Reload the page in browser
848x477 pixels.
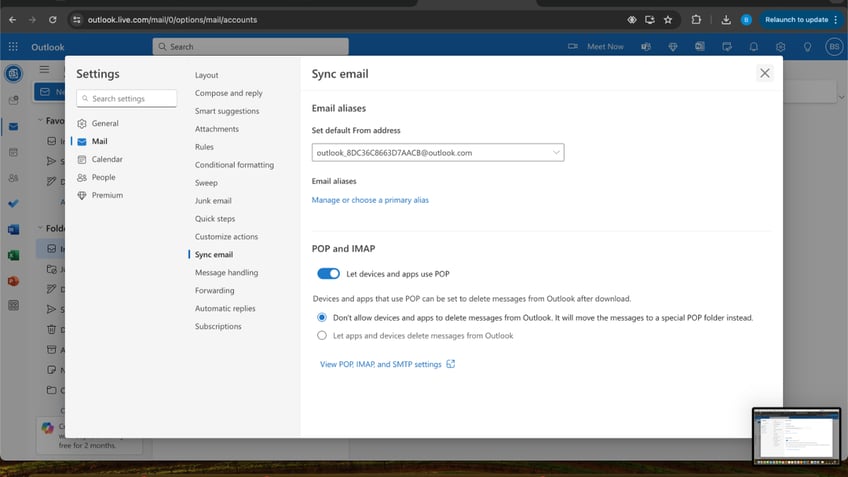click(52, 19)
